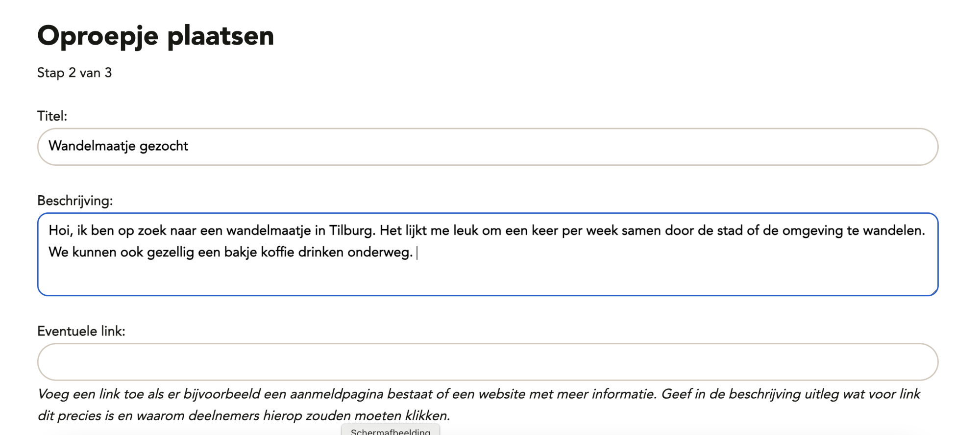Click the rounded border of the Titel field

(x=488, y=129)
